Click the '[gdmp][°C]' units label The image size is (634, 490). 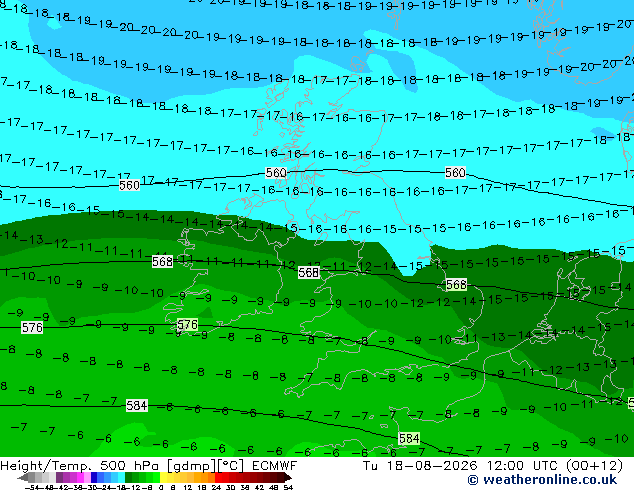click(x=206, y=466)
